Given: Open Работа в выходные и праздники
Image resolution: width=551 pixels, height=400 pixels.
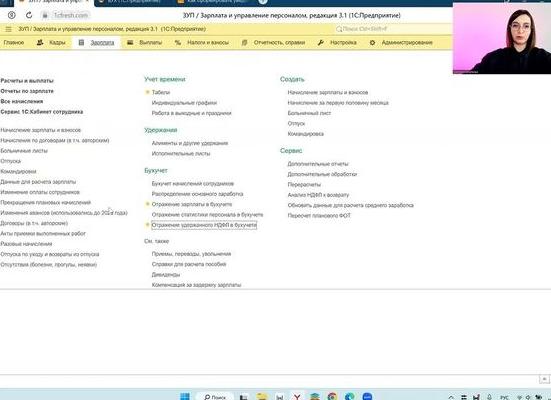Looking at the screenshot, I should click(192, 113).
